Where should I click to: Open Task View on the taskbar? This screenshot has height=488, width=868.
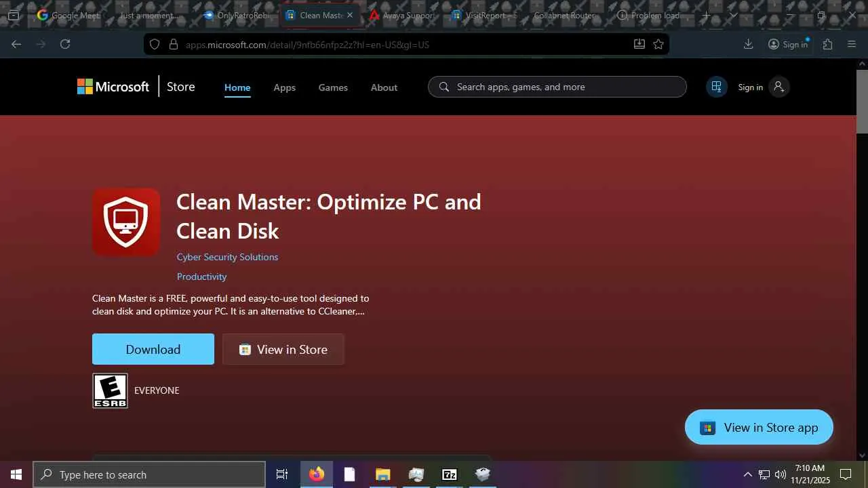coord(282,474)
